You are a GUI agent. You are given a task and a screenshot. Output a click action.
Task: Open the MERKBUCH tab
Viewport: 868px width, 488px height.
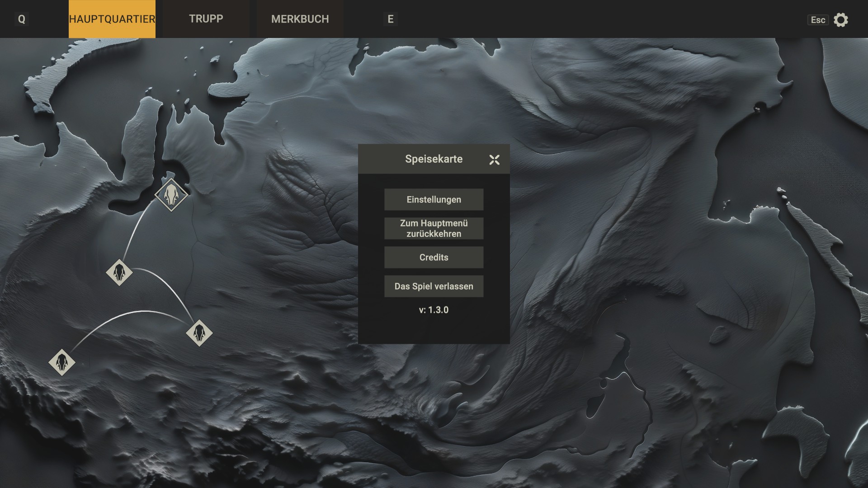300,19
